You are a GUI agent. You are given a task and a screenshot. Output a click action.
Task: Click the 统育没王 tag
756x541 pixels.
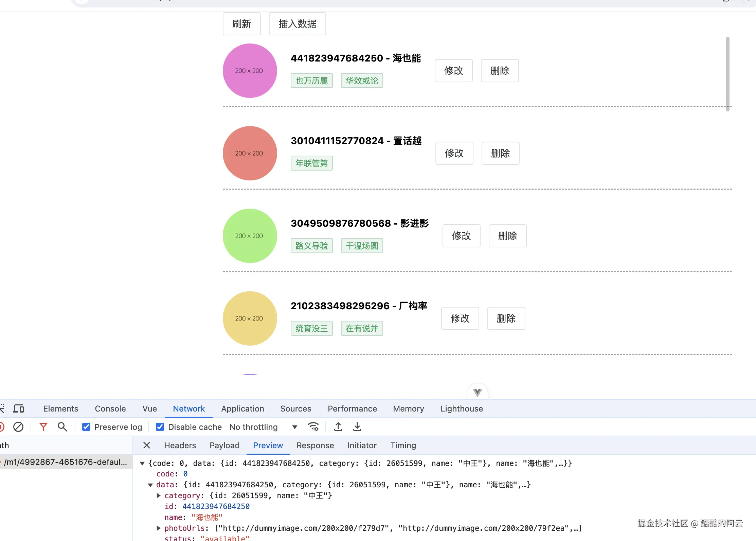tap(312, 328)
